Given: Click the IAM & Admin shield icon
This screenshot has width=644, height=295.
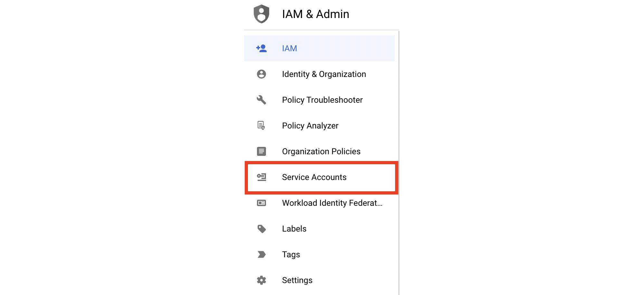Looking at the screenshot, I should point(261,14).
